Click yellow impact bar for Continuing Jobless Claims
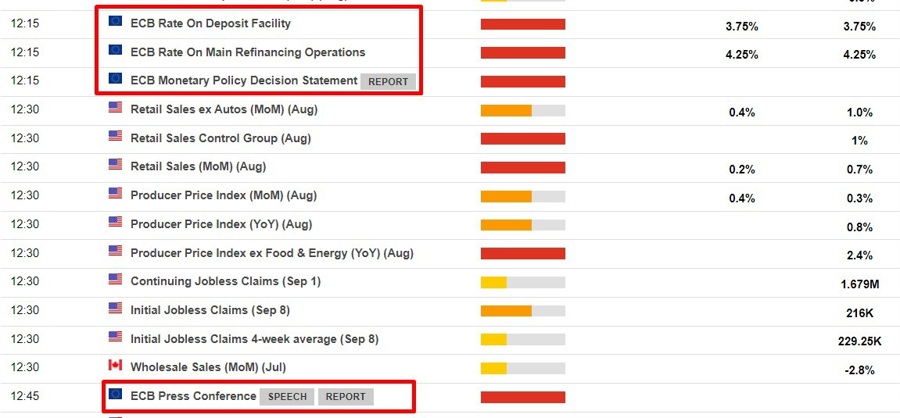The height and width of the screenshot is (418, 900). 494,282
